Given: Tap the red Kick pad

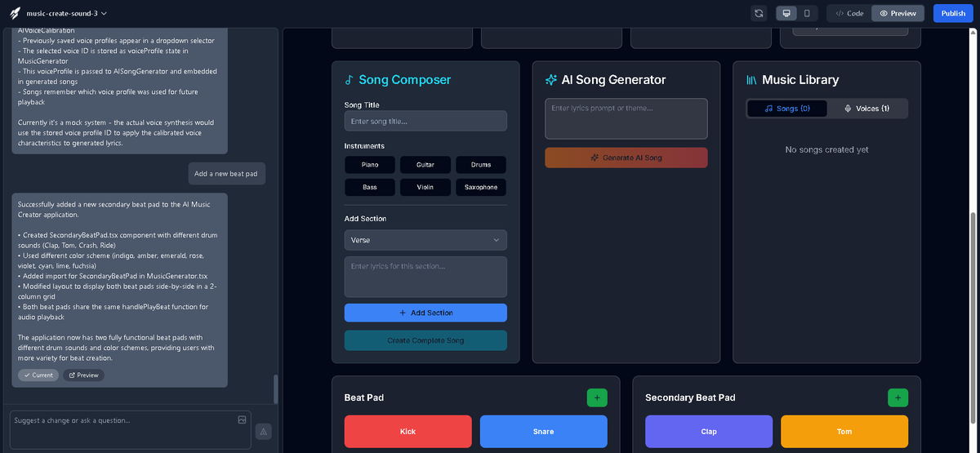Looking at the screenshot, I should point(408,431).
